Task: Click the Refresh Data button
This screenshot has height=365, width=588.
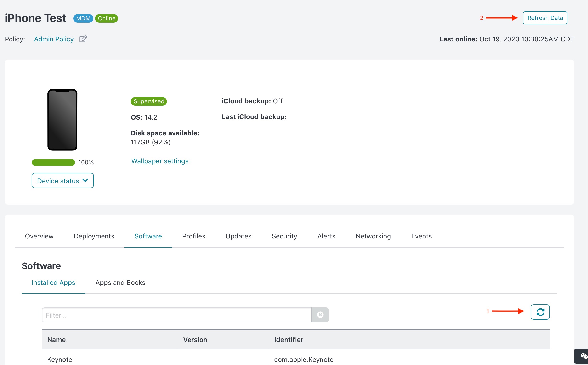Action: click(545, 18)
